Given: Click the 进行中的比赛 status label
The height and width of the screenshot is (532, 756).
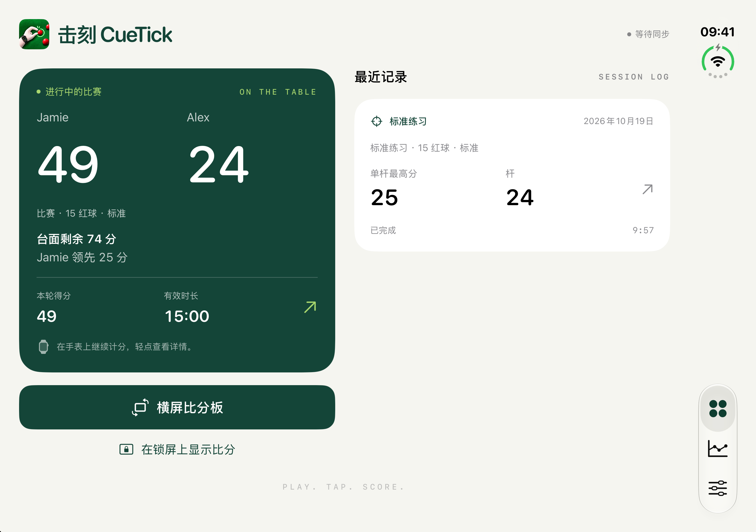Looking at the screenshot, I should click(x=69, y=91).
